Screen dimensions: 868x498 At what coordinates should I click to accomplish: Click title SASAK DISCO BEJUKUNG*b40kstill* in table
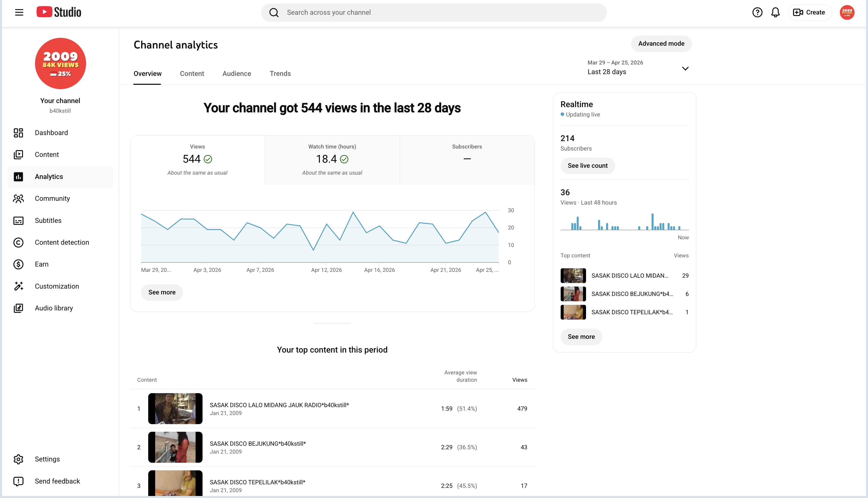258,444
